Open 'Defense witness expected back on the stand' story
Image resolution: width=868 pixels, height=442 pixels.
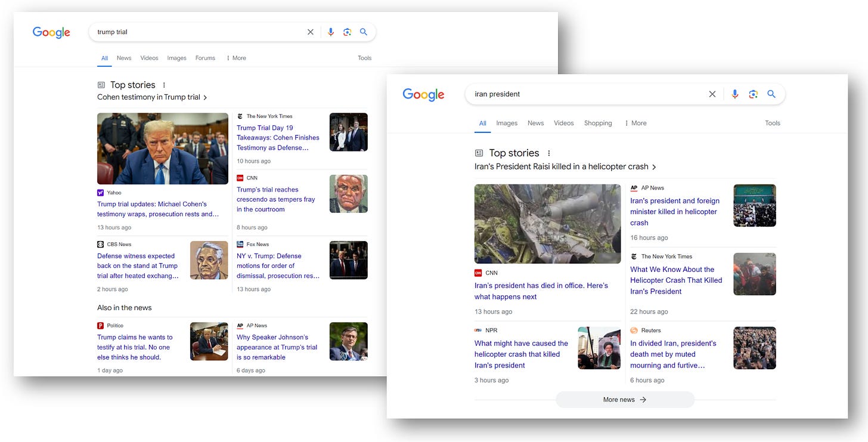point(138,266)
